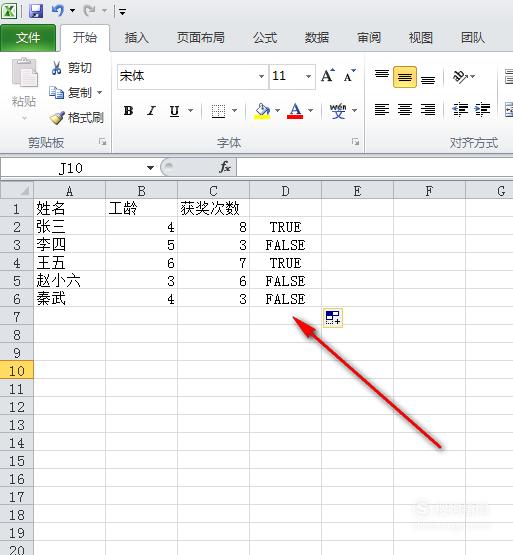Click cell containing 获奖次数

[213, 208]
